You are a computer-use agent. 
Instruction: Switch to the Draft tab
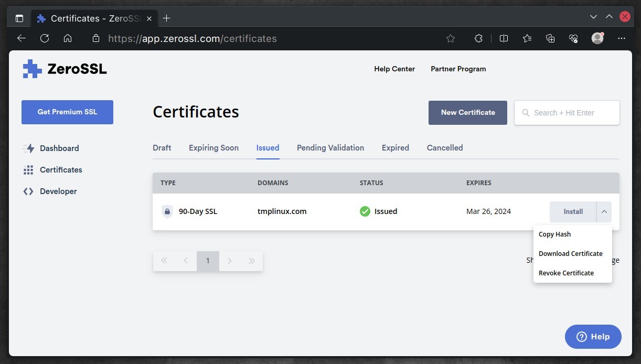162,148
